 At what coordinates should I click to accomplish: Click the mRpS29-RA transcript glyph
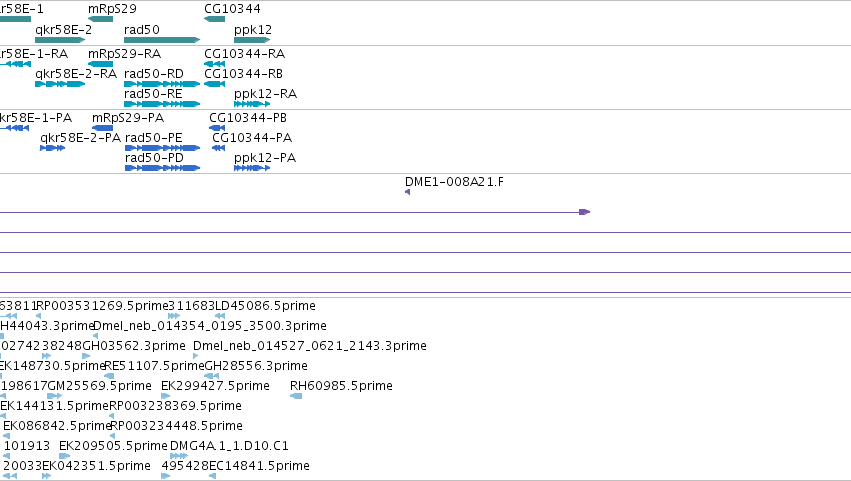pos(100,64)
